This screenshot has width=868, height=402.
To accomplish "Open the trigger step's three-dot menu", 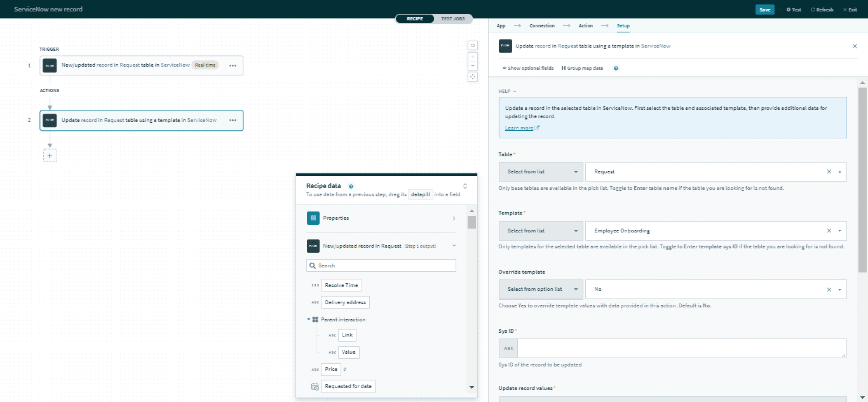I will [233, 65].
